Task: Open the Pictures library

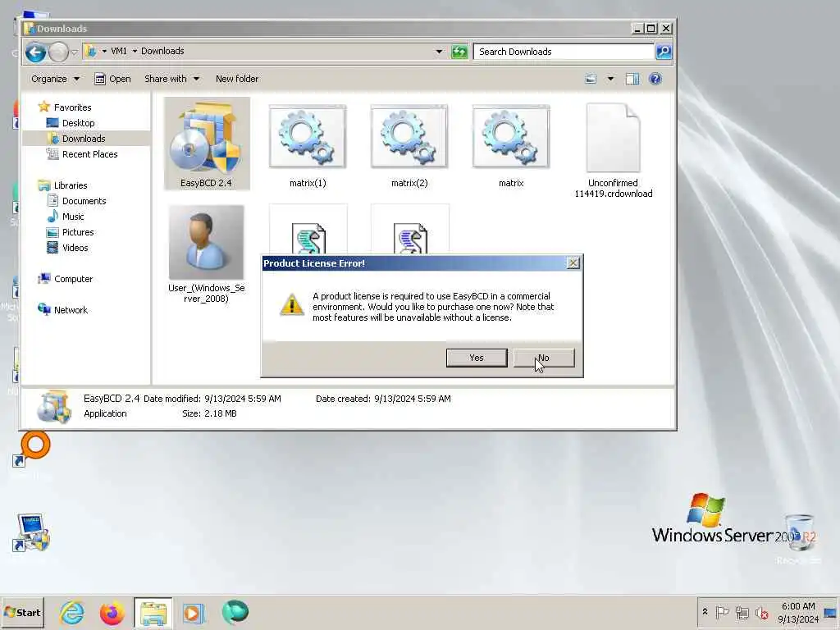Action: point(78,232)
